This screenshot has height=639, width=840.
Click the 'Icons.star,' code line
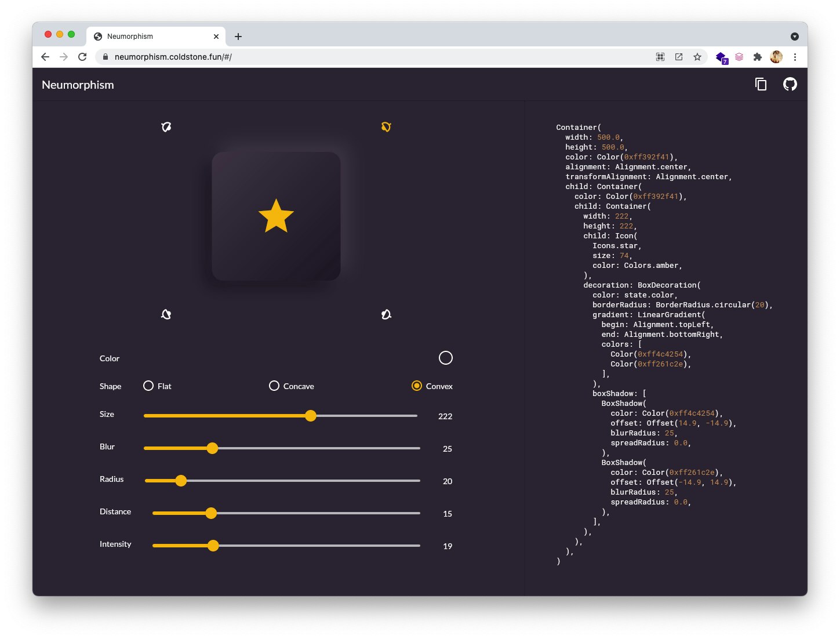(617, 246)
